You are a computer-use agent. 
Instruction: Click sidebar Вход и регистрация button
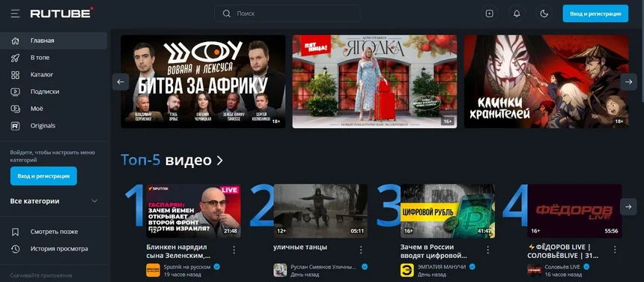pos(43,176)
